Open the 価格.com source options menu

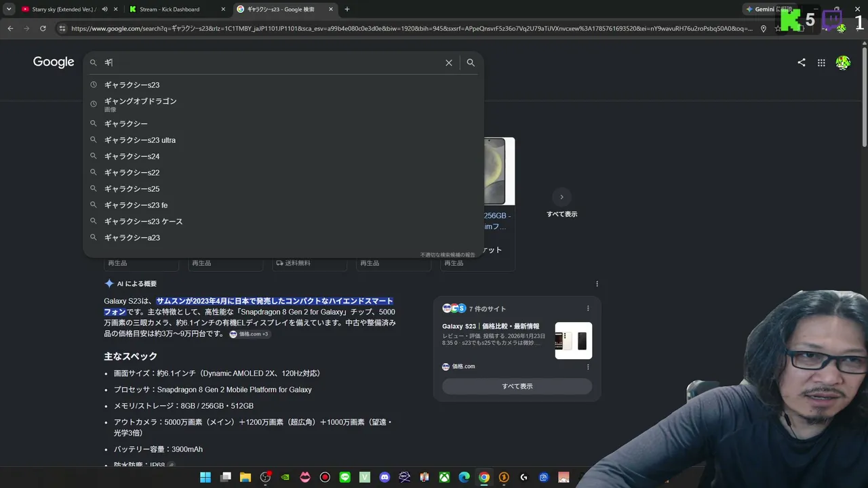[588, 367]
